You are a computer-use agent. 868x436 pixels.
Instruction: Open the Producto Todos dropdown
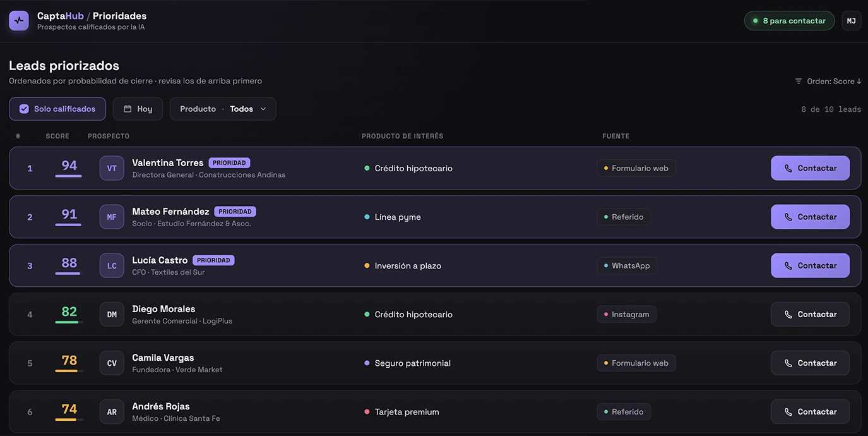point(223,109)
